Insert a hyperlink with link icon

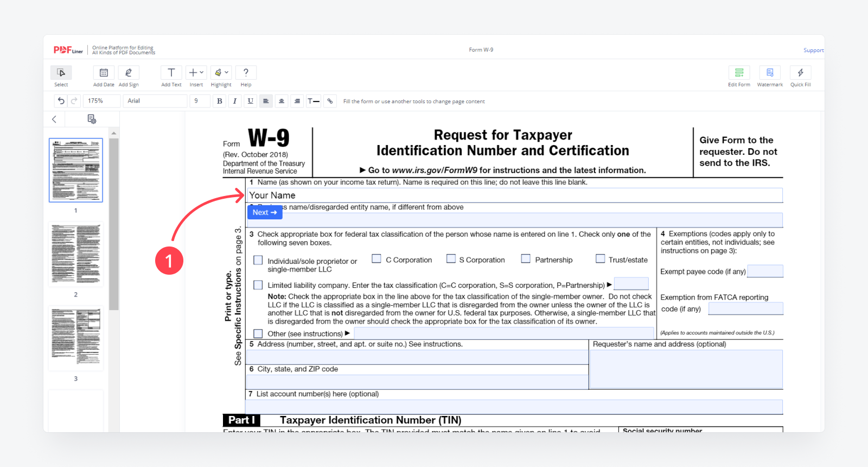330,101
